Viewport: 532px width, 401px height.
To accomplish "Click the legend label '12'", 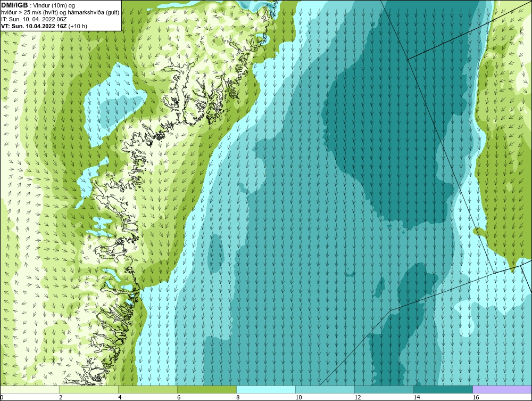I will tap(358, 397).
